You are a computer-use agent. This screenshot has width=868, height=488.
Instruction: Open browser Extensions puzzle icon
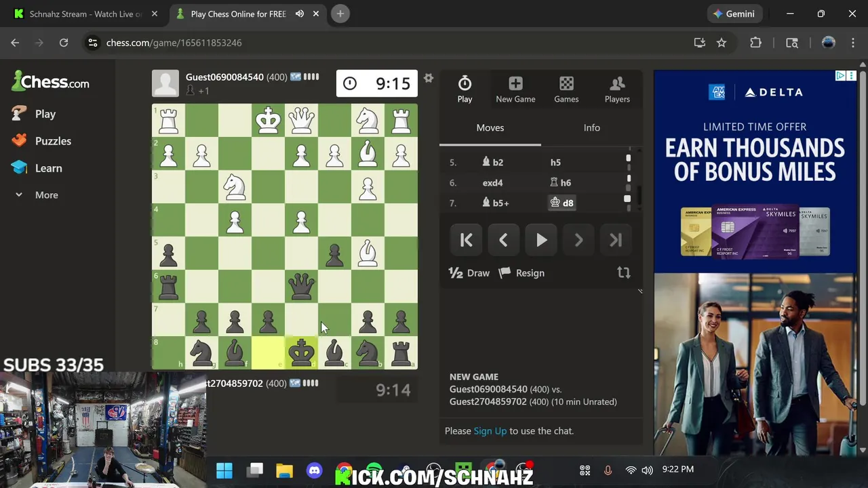[x=755, y=43]
